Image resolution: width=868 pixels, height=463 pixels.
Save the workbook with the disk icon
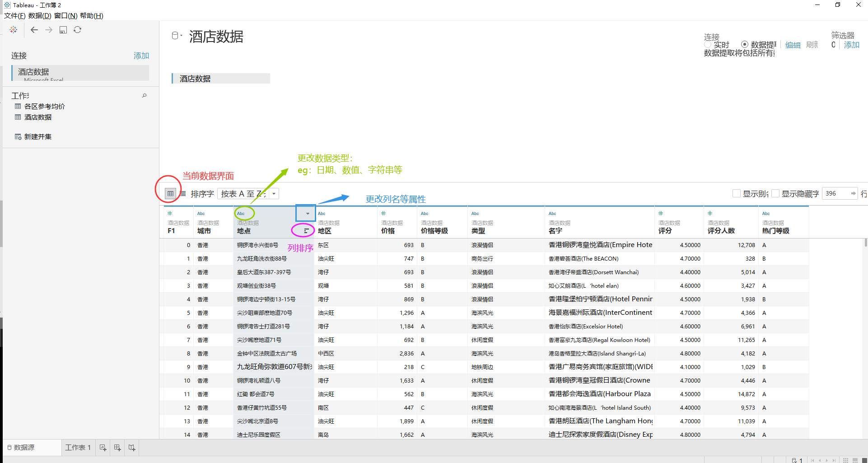(63, 30)
